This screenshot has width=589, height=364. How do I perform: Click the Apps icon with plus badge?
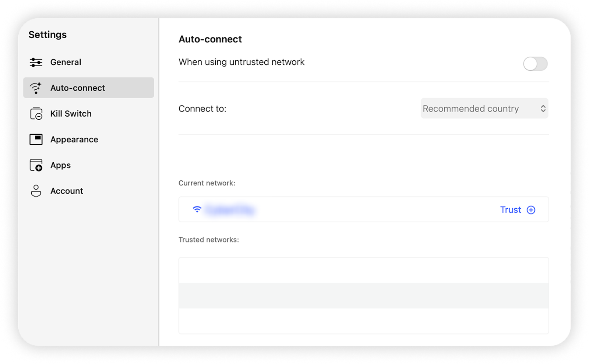click(36, 165)
